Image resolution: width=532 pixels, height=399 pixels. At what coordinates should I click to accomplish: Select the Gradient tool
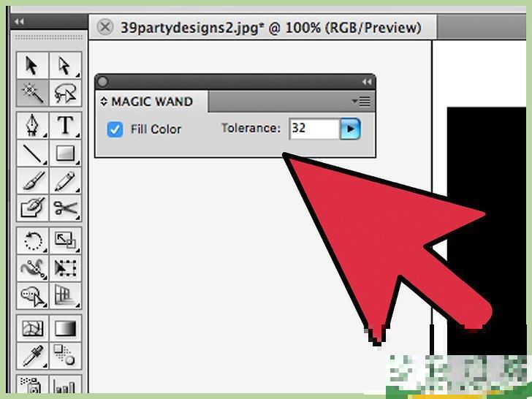[x=65, y=328]
